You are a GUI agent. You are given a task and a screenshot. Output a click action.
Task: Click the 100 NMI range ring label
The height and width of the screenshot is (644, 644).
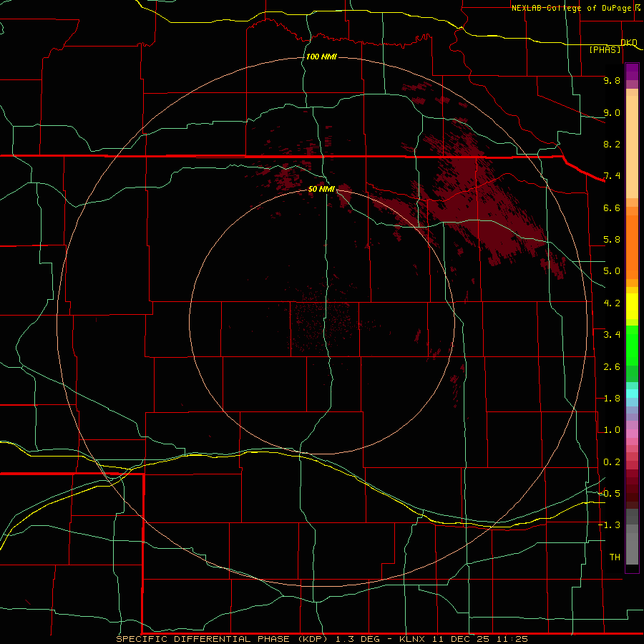[321, 57]
